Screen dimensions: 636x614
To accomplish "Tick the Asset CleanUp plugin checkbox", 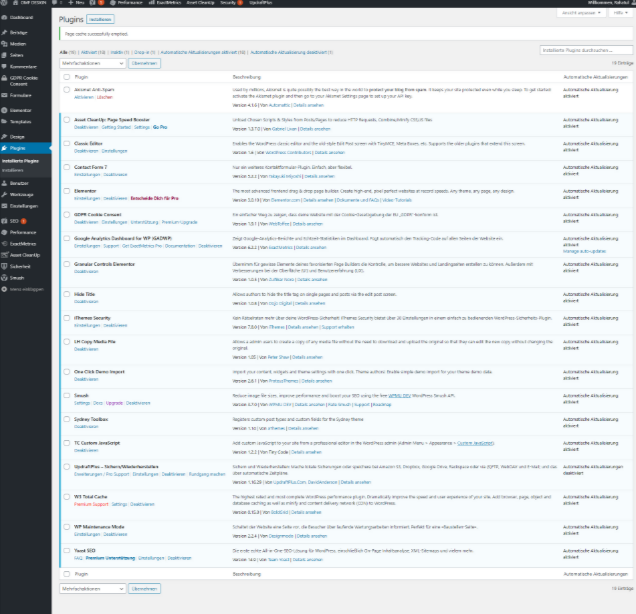I will [x=67, y=120].
